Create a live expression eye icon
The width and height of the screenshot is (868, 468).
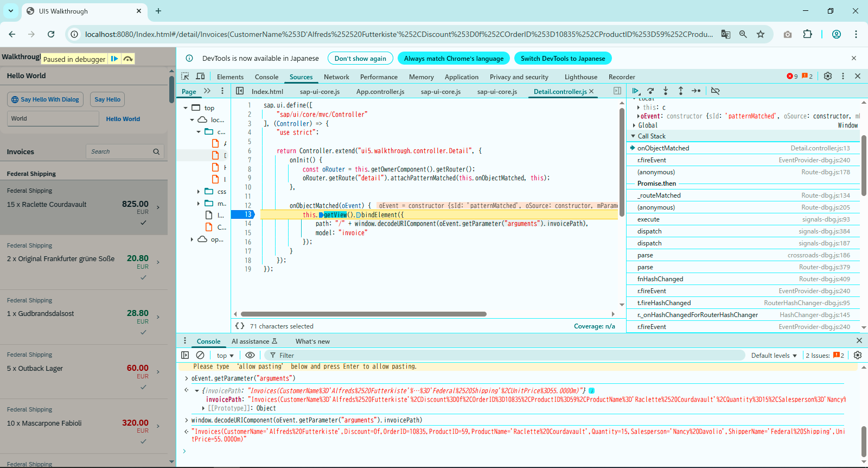(250, 355)
